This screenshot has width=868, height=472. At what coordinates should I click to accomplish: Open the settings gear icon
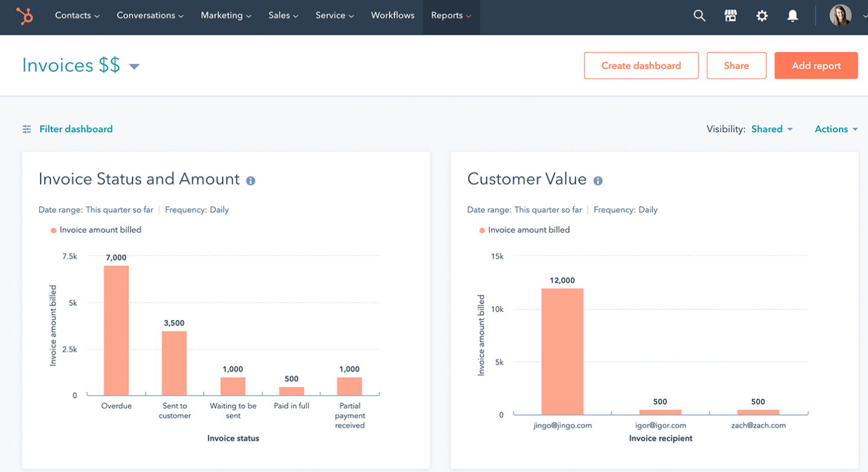(x=762, y=15)
